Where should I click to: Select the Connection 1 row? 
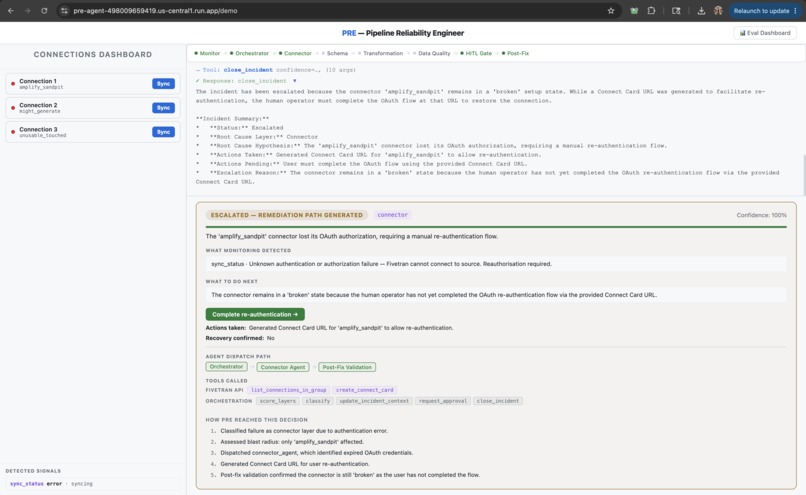pos(93,84)
